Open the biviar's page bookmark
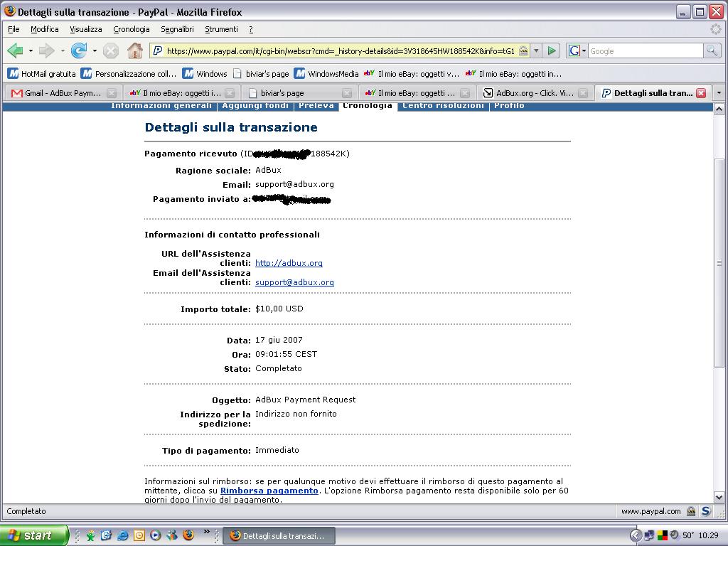728x578 pixels. click(x=261, y=74)
